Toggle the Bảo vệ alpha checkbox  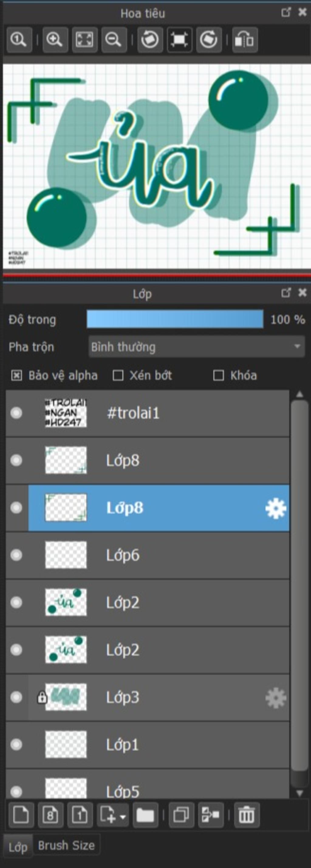tap(16, 375)
